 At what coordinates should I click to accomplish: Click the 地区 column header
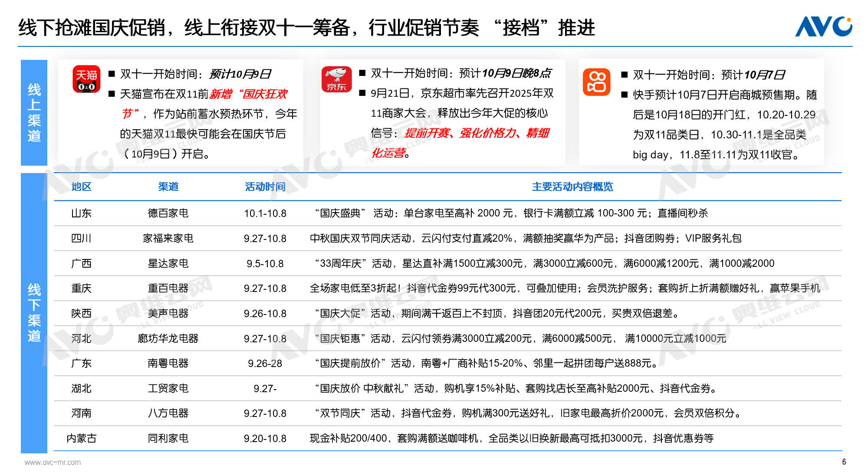tap(81, 187)
